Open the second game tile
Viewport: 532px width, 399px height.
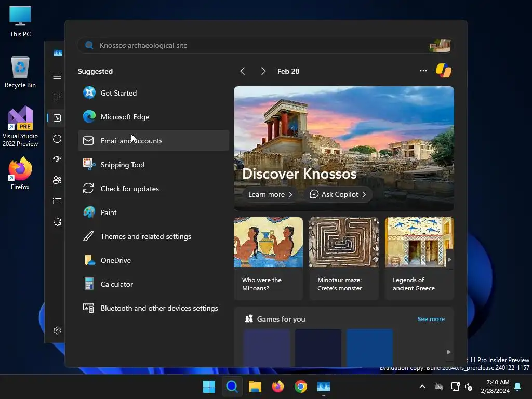(318, 348)
